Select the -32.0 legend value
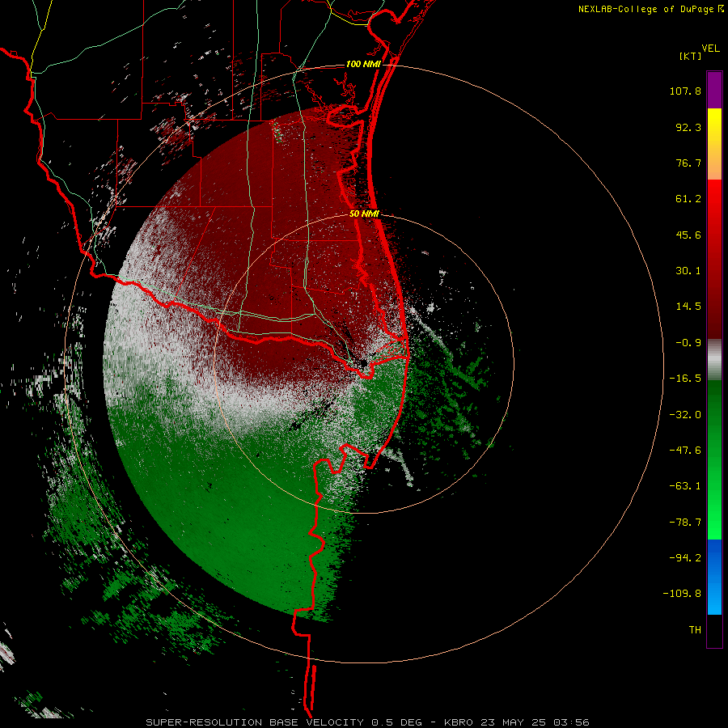 coord(685,415)
